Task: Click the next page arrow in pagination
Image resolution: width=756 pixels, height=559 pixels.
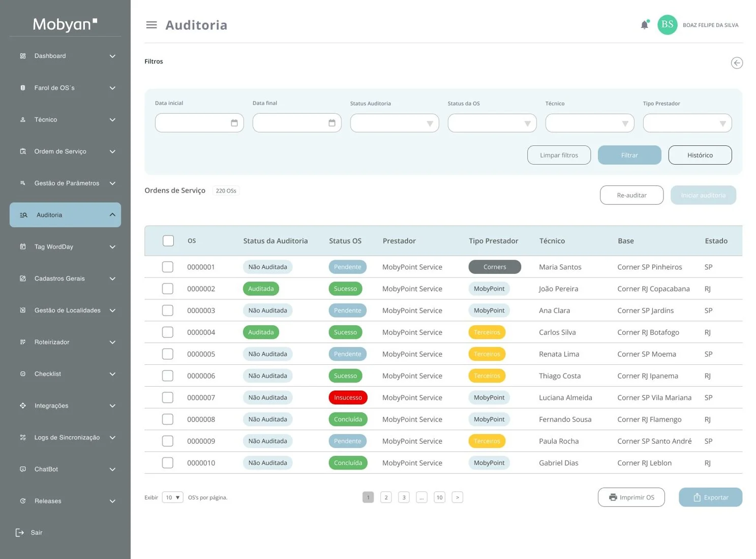Action: [458, 498]
